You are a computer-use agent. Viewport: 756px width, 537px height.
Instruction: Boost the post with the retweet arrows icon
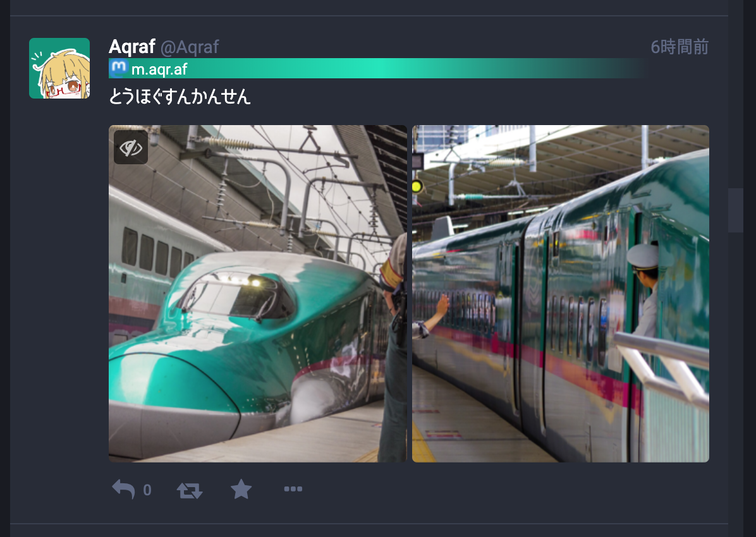tap(190, 490)
